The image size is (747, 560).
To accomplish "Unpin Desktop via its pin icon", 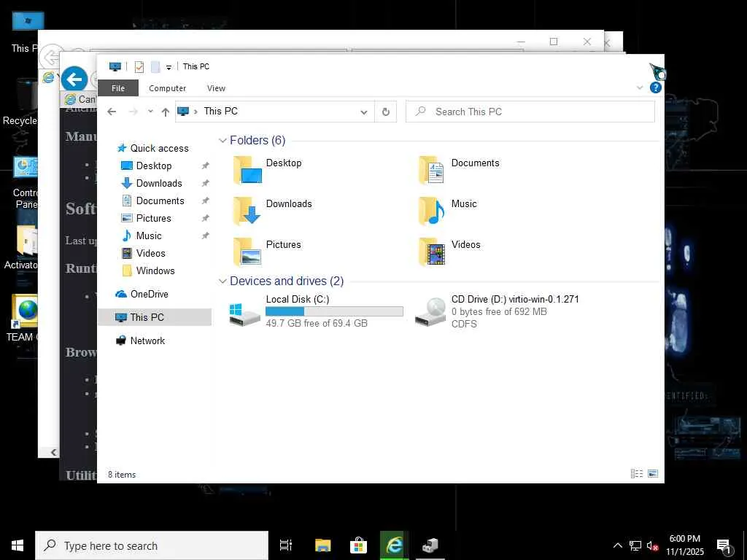I will pos(205,166).
